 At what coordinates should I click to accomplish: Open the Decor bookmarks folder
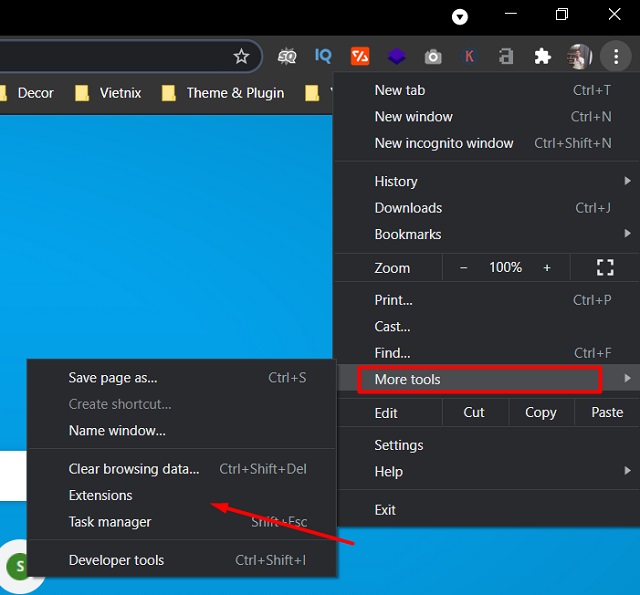[x=27, y=93]
